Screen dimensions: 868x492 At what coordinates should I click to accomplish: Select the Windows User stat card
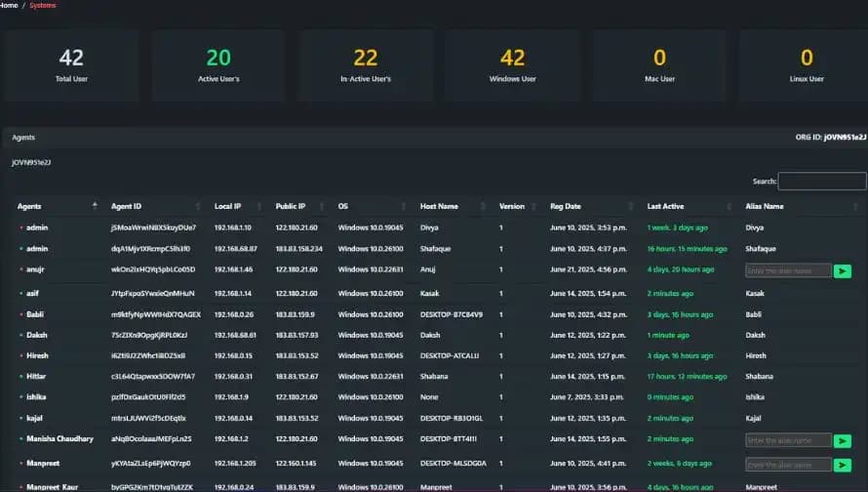pos(512,65)
